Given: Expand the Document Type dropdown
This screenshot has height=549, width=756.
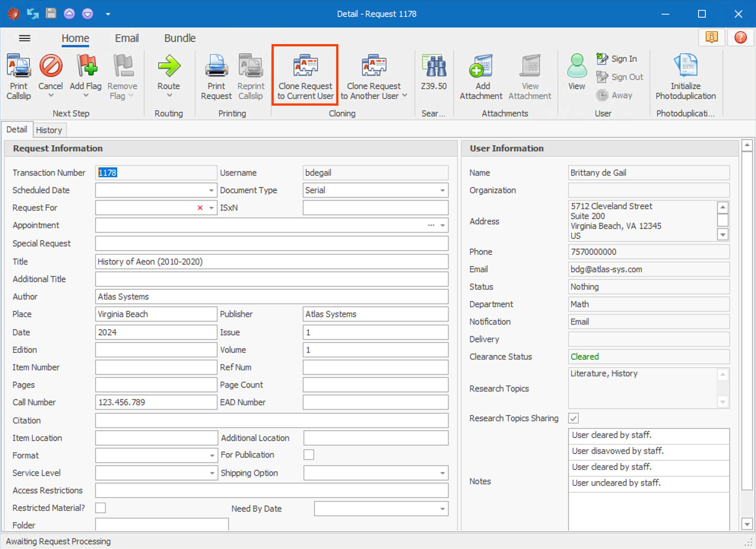Looking at the screenshot, I should point(442,190).
